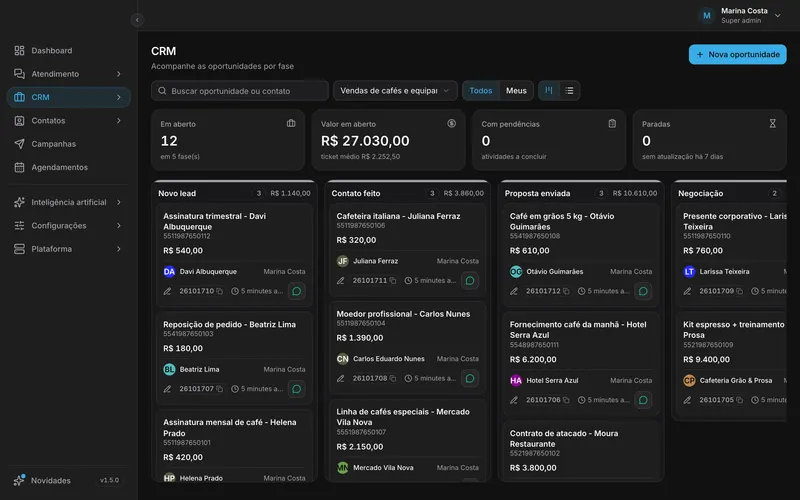
Task: Open Assinatura mensal de café - Helena Prado card
Action: click(x=234, y=445)
